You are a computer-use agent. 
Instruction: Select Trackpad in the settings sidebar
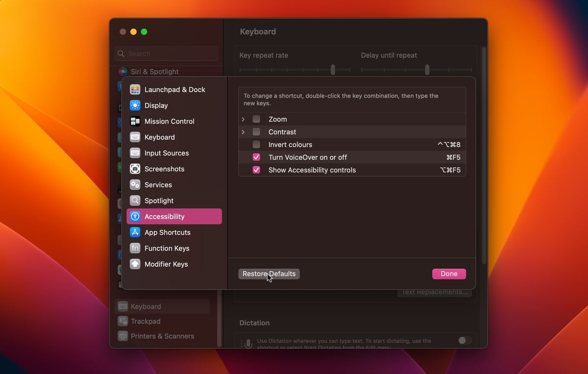click(x=145, y=322)
